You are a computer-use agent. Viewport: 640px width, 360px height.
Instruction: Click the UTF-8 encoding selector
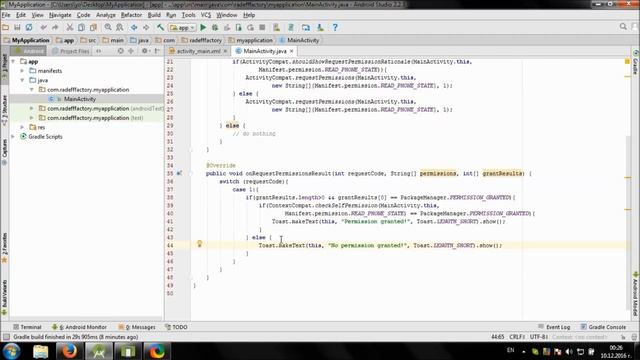pyautogui.click(x=539, y=337)
